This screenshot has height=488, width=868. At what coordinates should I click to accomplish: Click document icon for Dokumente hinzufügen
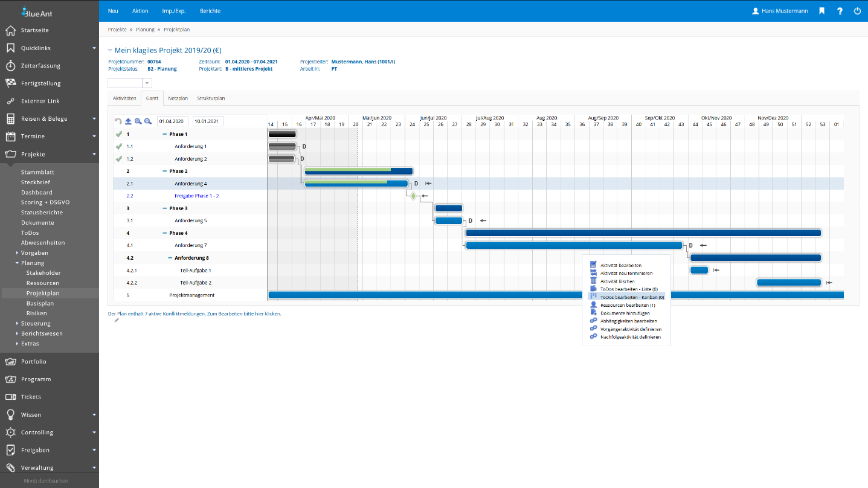[x=593, y=313]
